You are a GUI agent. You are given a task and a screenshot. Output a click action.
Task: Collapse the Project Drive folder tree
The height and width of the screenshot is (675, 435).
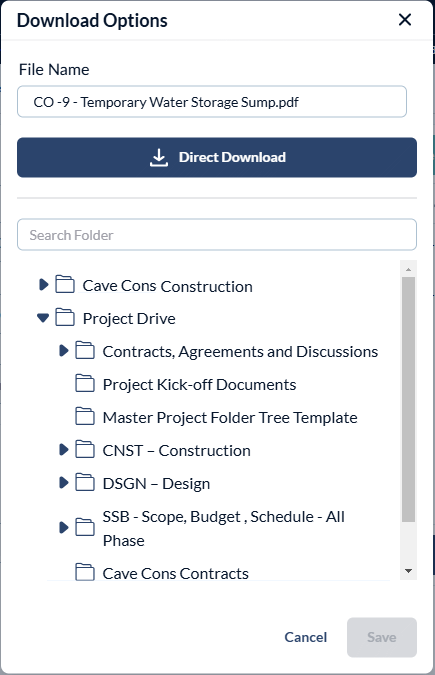tap(43, 318)
